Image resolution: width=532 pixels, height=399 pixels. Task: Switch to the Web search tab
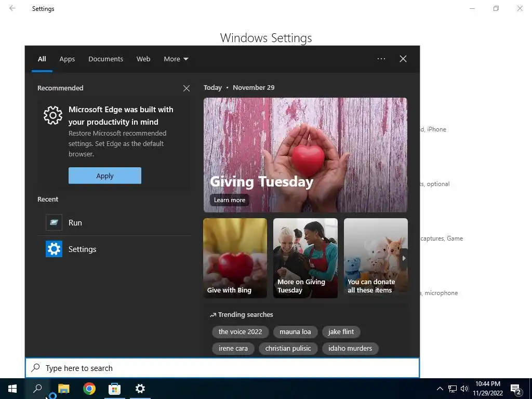[x=143, y=59]
